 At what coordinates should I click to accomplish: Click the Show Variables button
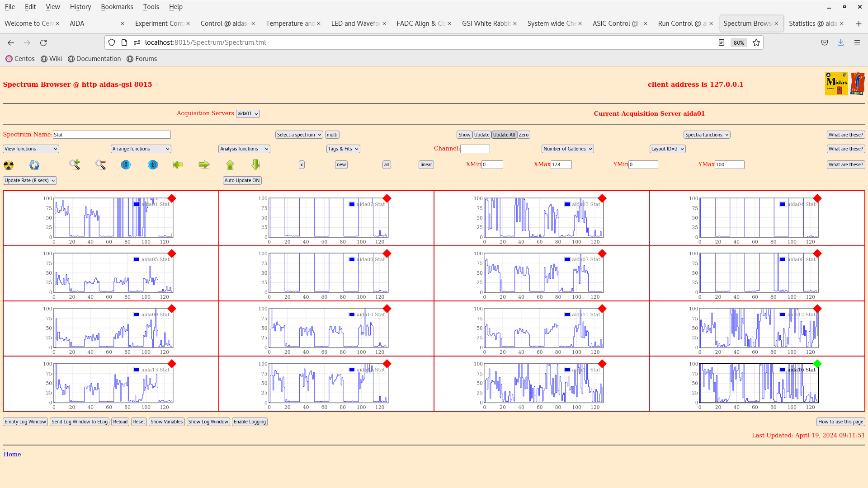167,422
